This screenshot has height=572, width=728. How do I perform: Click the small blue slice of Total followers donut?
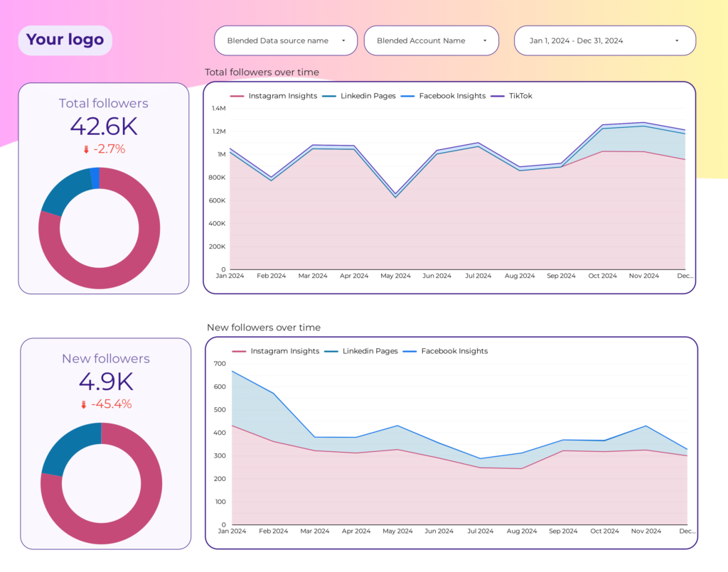(95, 178)
